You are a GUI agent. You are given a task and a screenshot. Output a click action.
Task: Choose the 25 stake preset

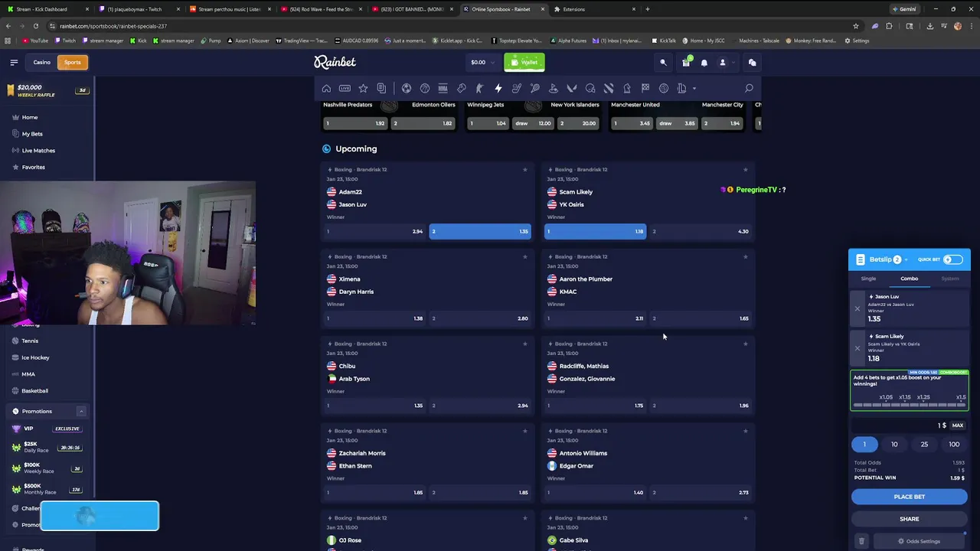click(x=924, y=445)
